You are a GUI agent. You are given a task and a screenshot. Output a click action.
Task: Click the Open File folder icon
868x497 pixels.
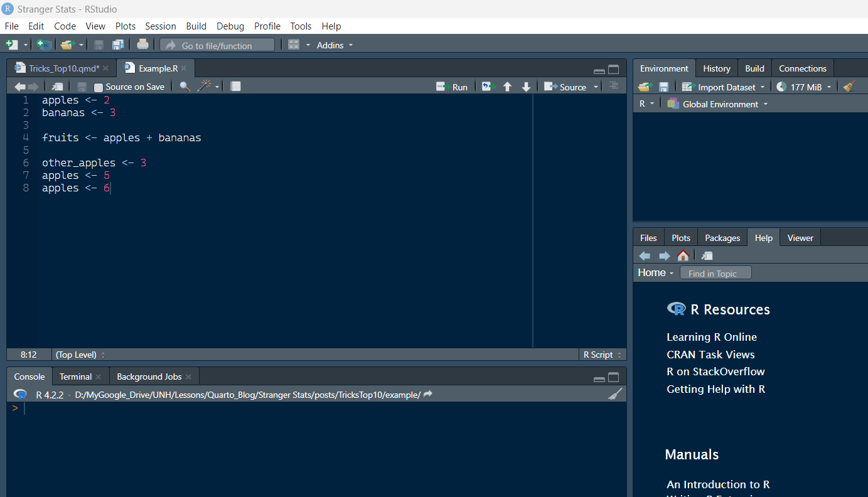click(x=67, y=45)
